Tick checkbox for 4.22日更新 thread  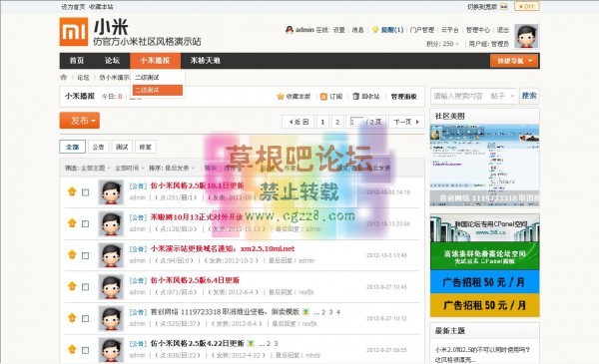coord(86,350)
